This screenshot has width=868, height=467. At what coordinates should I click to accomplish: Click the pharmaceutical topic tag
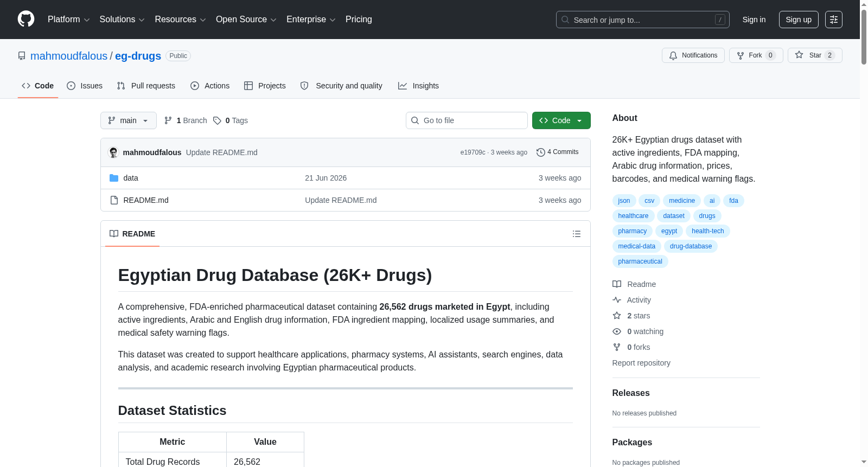click(640, 261)
